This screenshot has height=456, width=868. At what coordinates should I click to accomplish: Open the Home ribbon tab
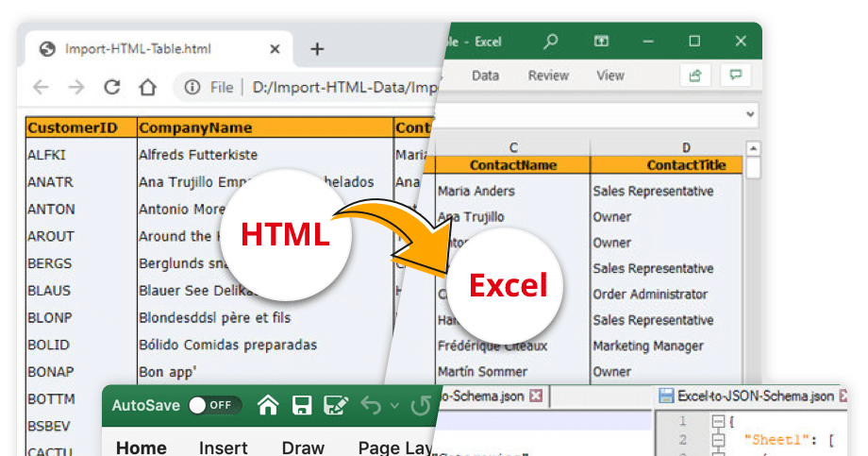click(x=142, y=448)
